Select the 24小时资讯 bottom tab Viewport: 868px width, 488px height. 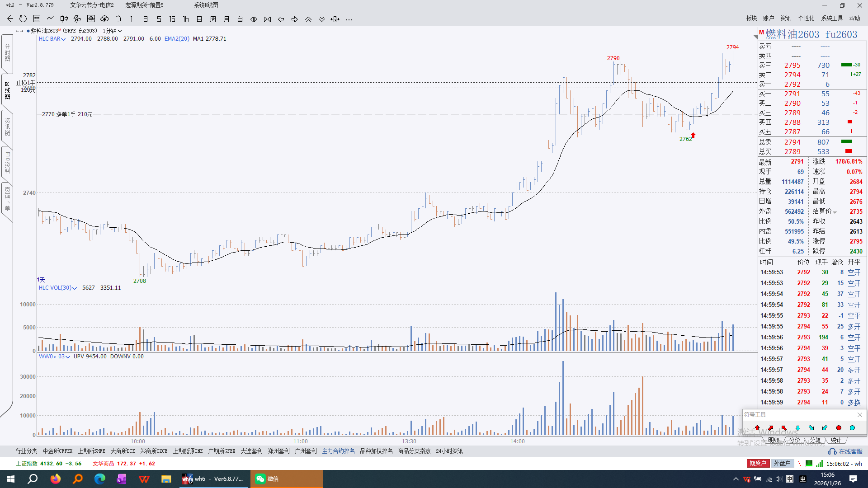point(449,451)
